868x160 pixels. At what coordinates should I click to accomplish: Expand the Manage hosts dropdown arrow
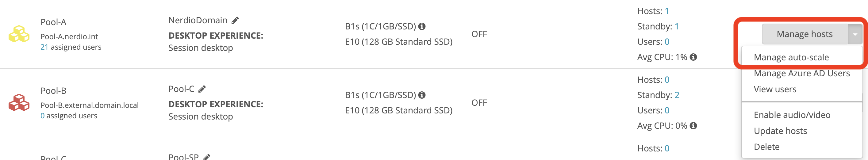(855, 34)
